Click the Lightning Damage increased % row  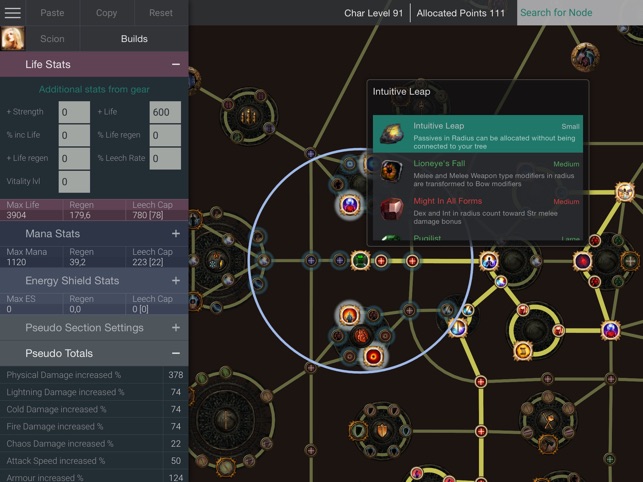(94, 392)
